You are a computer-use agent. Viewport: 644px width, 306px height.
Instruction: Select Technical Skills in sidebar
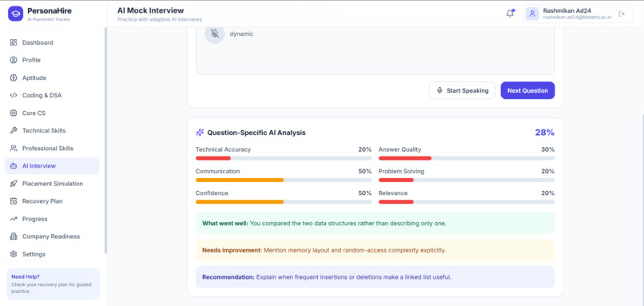tap(52, 130)
